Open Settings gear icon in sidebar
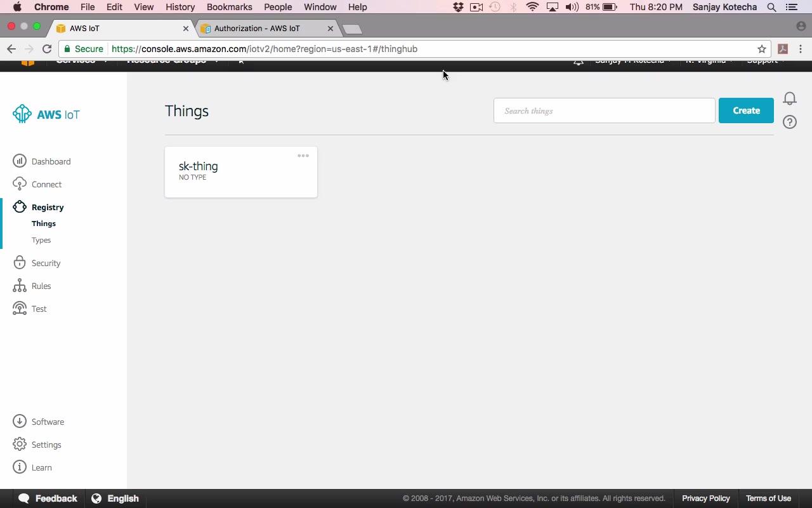 pos(20,444)
